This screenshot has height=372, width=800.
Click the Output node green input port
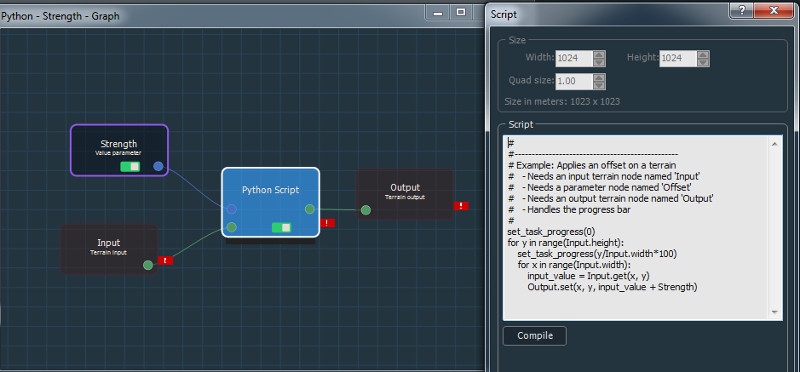366,210
